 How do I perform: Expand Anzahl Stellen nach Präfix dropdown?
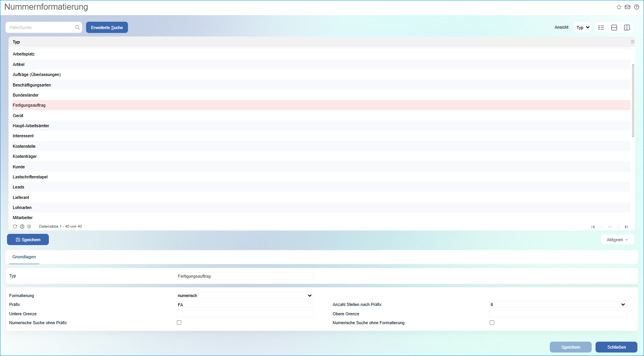pos(557,305)
